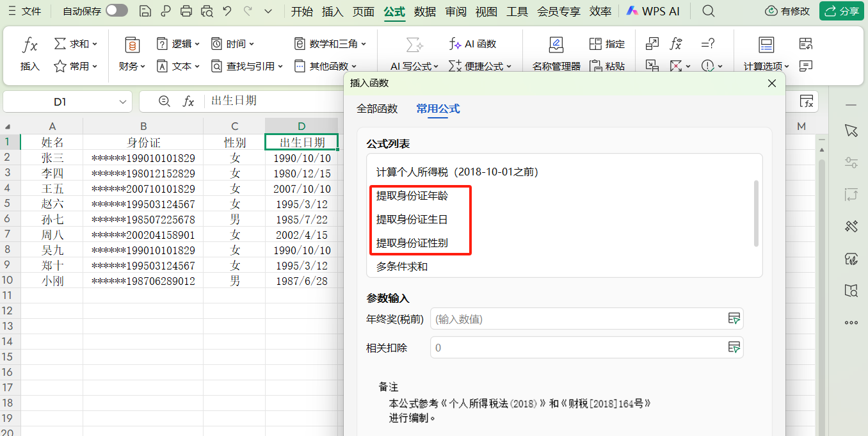Click the 分享 share button
Image resolution: width=868 pixels, height=436 pixels.
pyautogui.click(x=841, y=11)
